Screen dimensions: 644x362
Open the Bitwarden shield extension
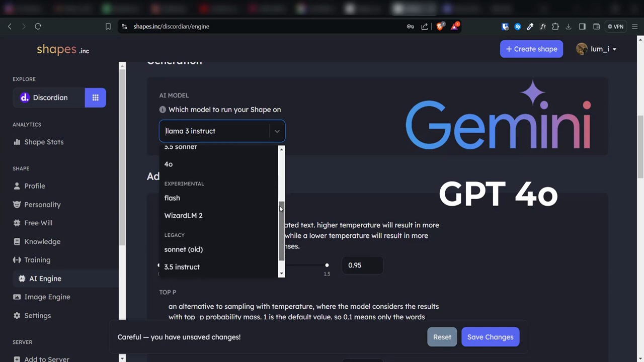click(505, 27)
